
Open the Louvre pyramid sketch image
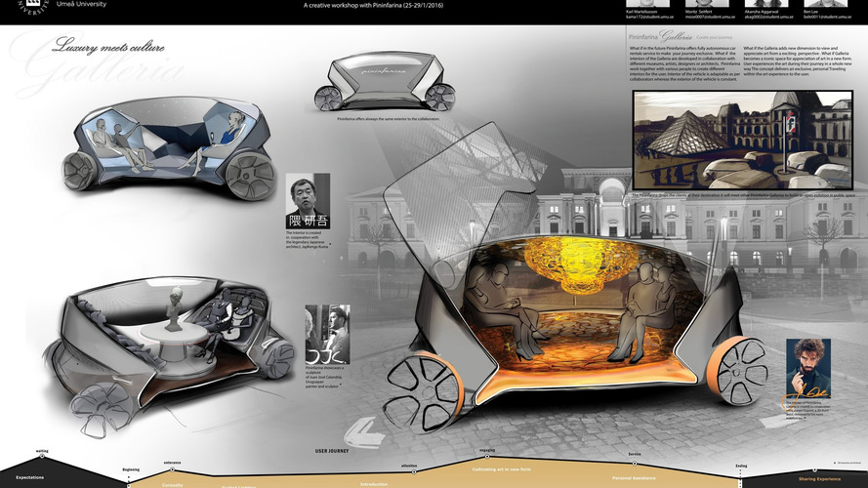742,140
